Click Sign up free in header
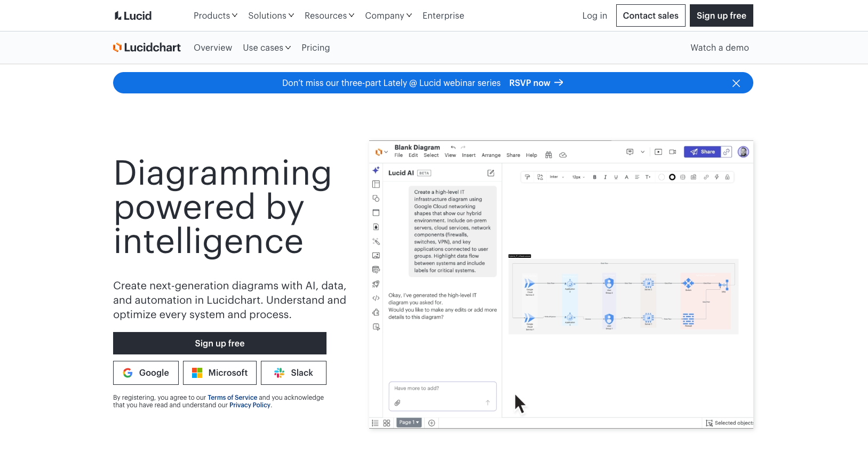The image size is (868, 474). click(721, 15)
